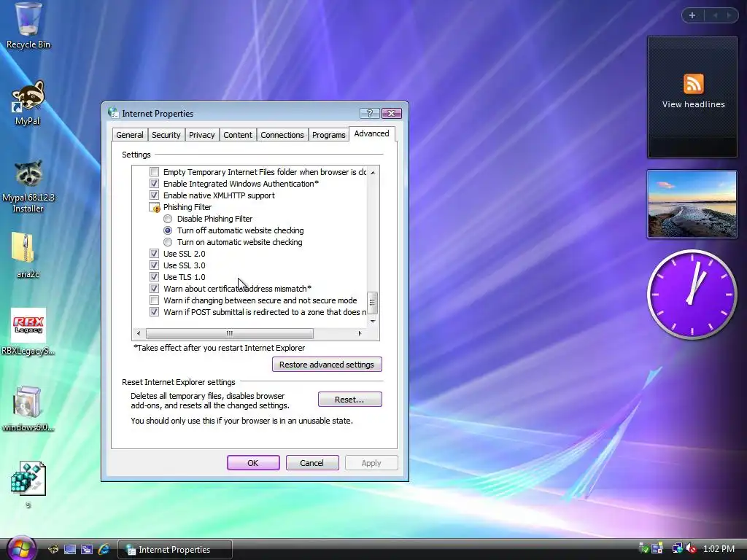Click the scroll down arrow of settings list
Viewport: 747px width, 560px height.
[373, 322]
